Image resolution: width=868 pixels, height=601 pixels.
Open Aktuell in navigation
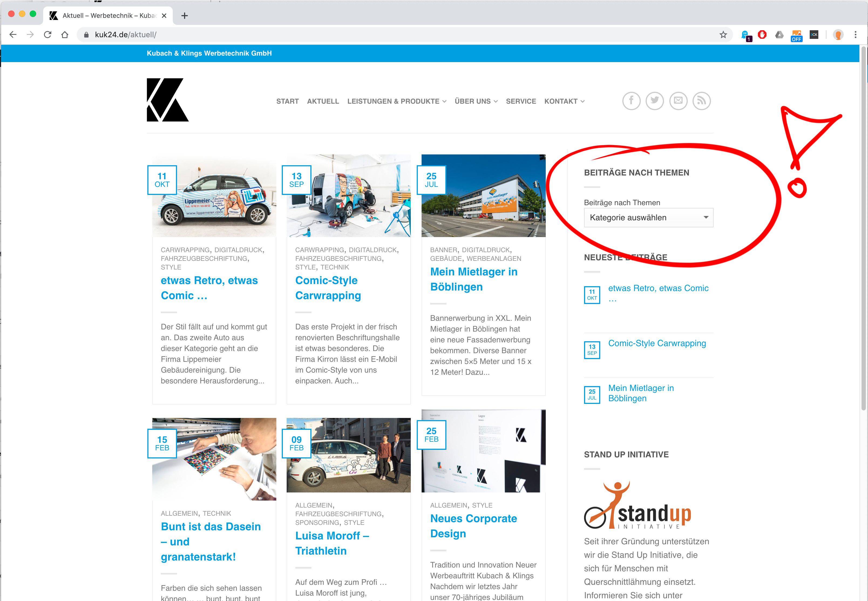tap(323, 101)
